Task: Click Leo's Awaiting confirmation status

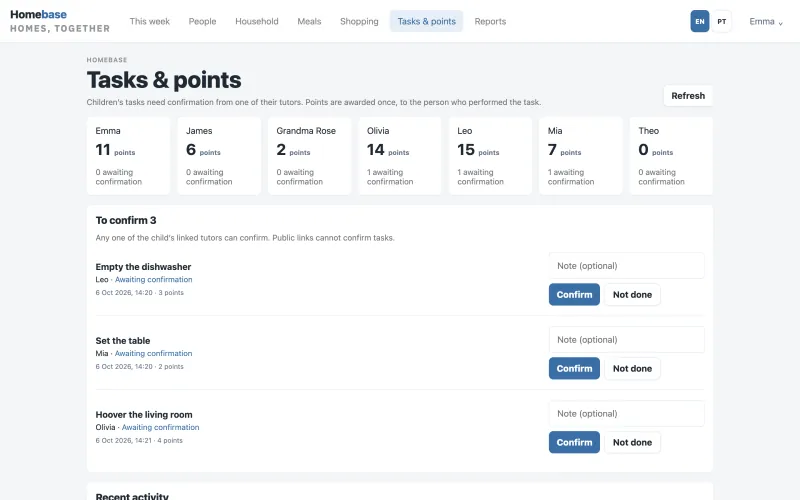Action: [154, 280]
